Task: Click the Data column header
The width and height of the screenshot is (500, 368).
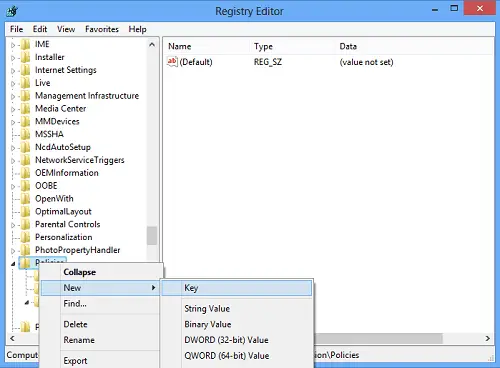Action: (x=414, y=47)
